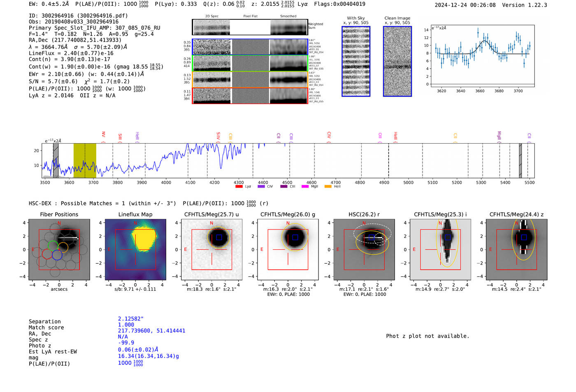Click the Photo z value -99.9
The height and width of the screenshot is (392, 576).
(126, 343)
